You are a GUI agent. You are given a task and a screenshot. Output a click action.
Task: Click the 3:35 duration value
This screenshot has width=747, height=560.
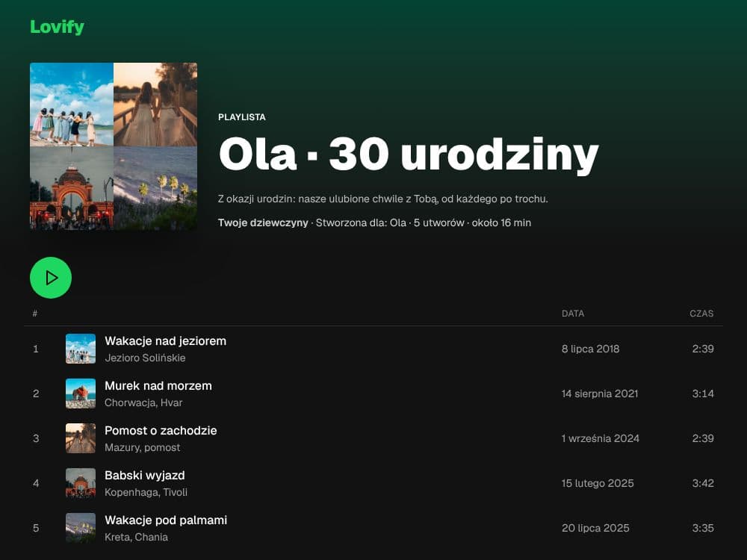[703, 528]
